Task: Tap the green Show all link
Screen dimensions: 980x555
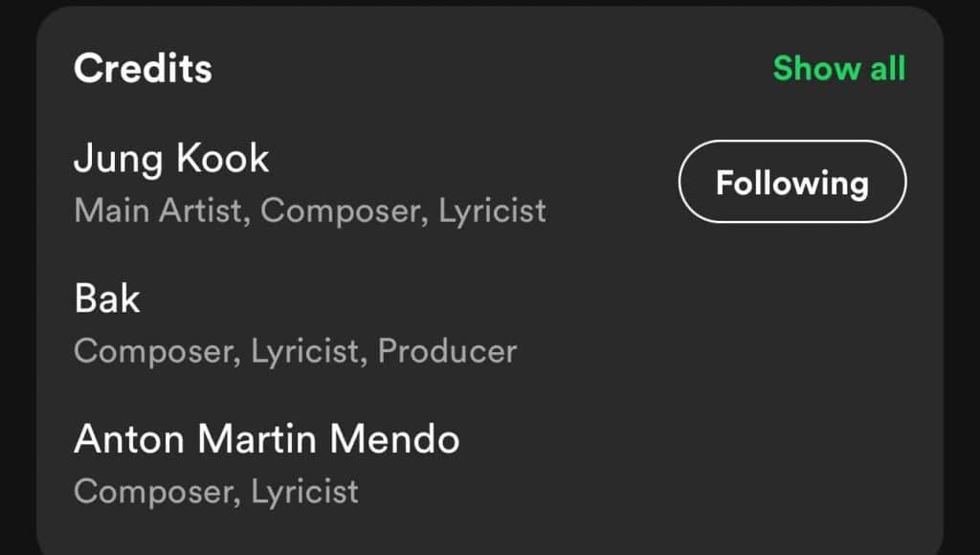Action: point(838,69)
